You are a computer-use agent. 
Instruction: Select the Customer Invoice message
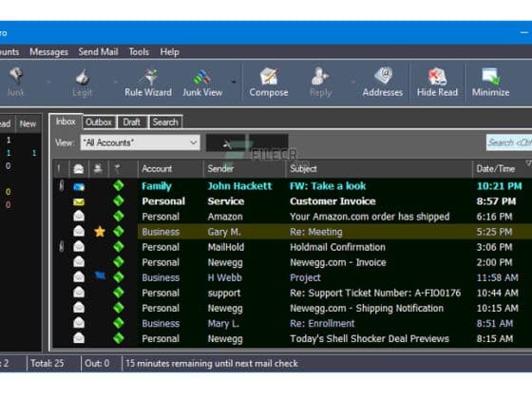click(x=332, y=201)
